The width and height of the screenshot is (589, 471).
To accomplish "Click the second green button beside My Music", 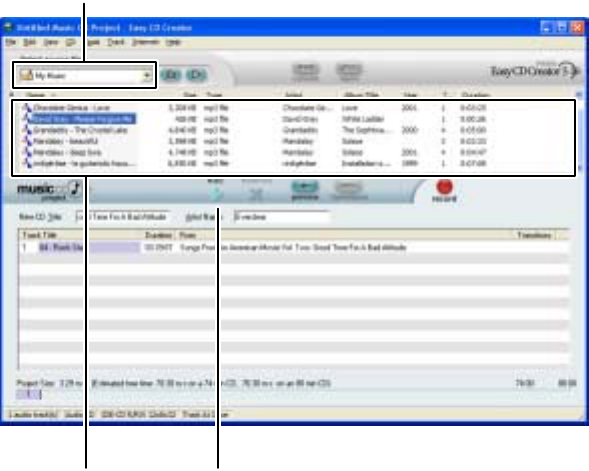I will click(196, 75).
